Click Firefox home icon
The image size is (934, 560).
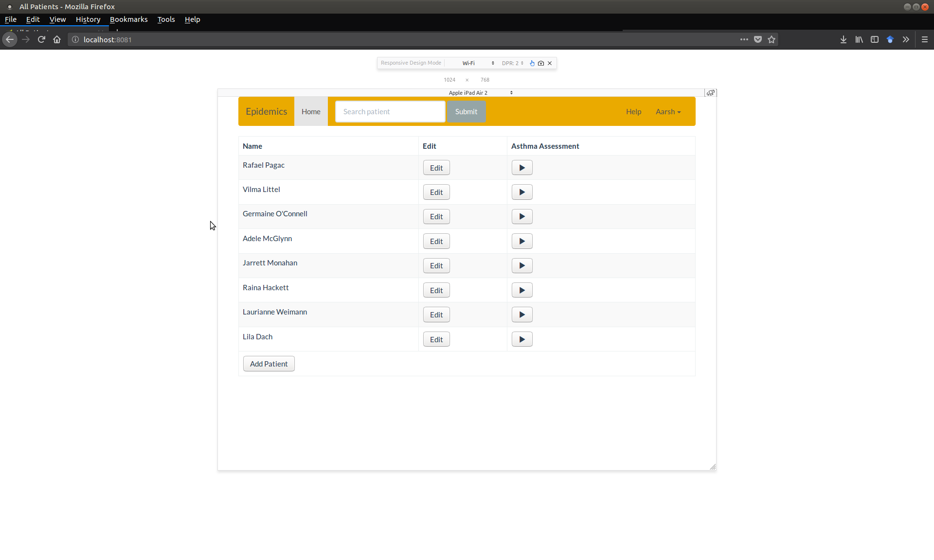[x=57, y=40]
